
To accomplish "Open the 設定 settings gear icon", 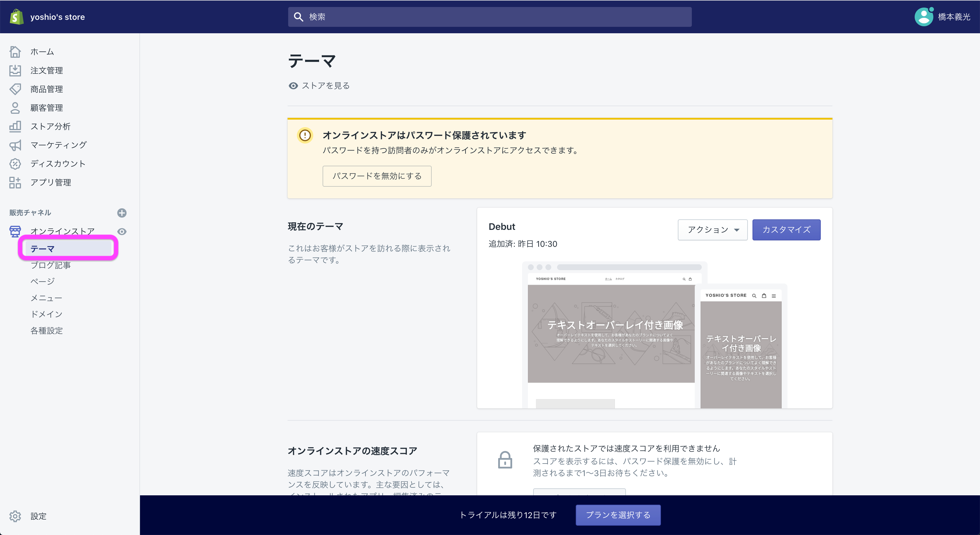I will click(x=15, y=516).
